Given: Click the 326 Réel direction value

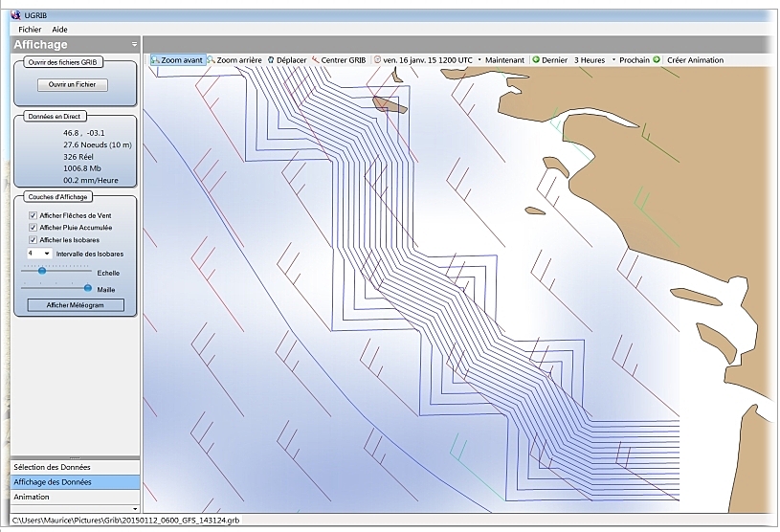Looking at the screenshot, I should (x=78, y=157).
